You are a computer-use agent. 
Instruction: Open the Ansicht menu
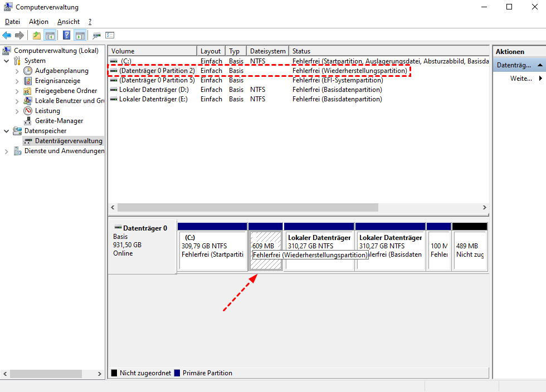pyautogui.click(x=69, y=22)
